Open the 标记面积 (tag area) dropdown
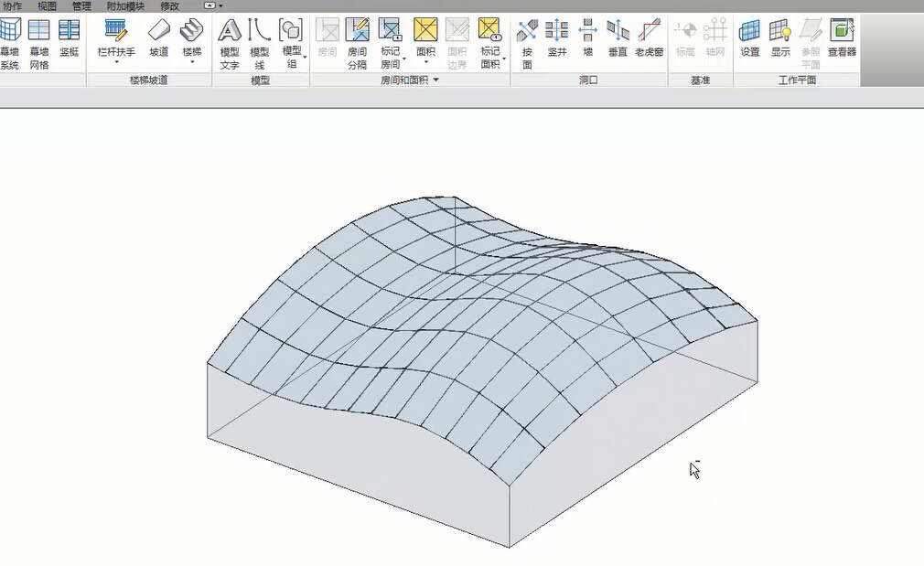 pyautogui.click(x=503, y=60)
